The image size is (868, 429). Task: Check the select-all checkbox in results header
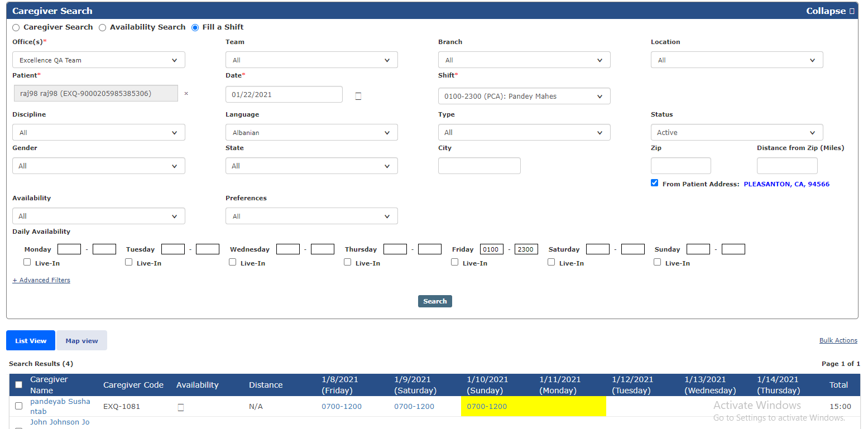(18, 384)
